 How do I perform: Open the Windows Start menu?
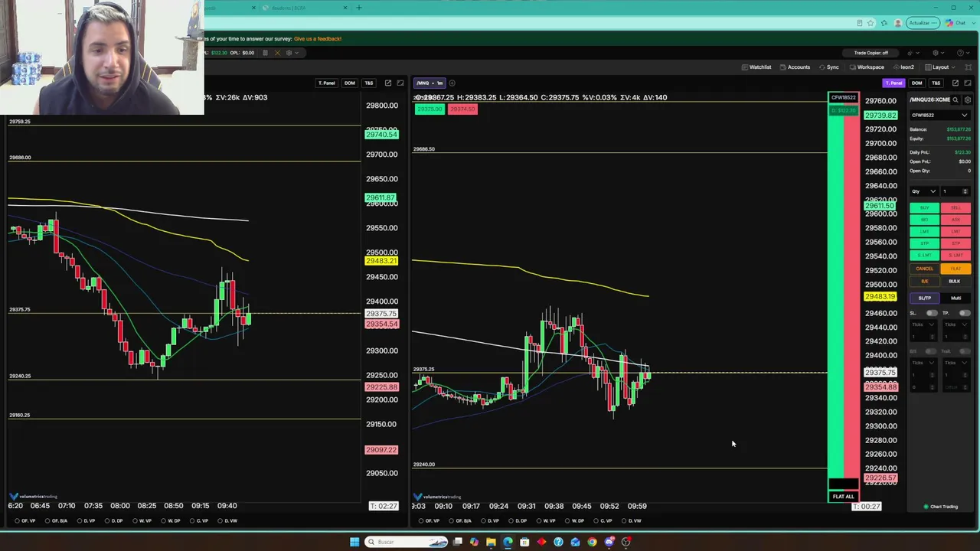[354, 542]
